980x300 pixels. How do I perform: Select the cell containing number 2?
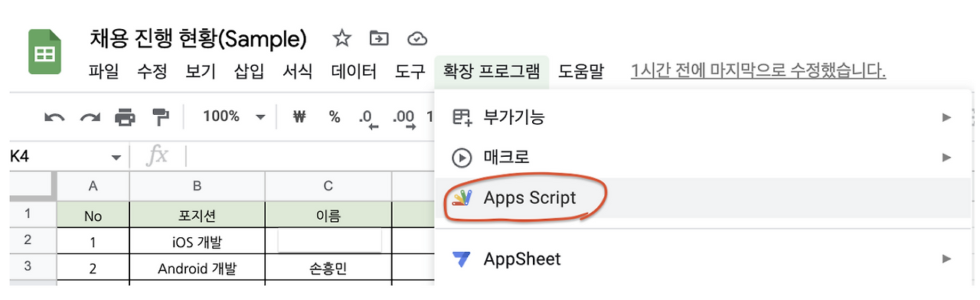(x=93, y=269)
